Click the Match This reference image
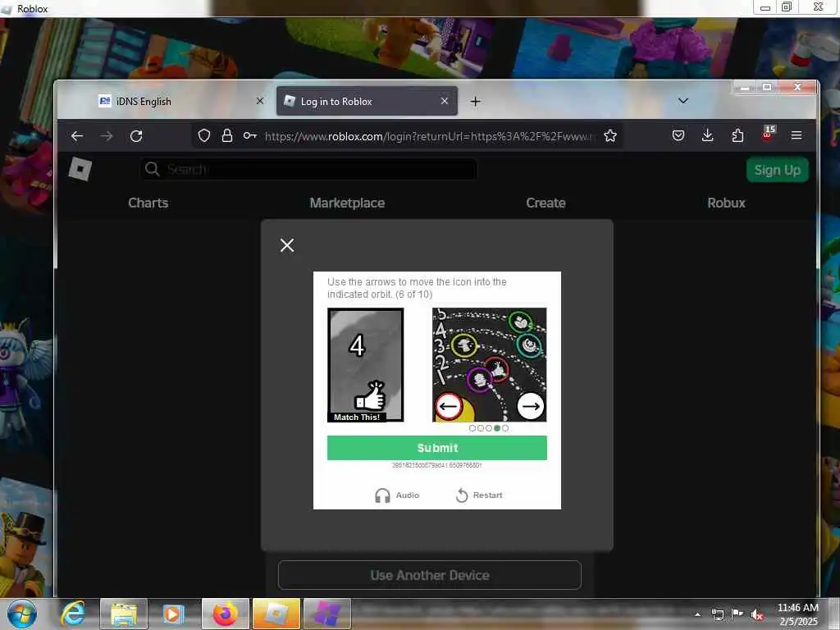Screen dimensions: 840x630 tap(365, 365)
